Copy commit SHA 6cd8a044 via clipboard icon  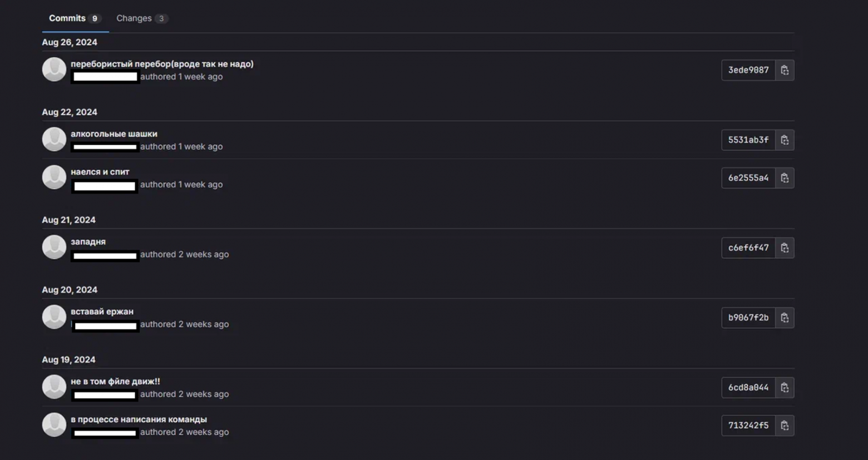tap(785, 388)
